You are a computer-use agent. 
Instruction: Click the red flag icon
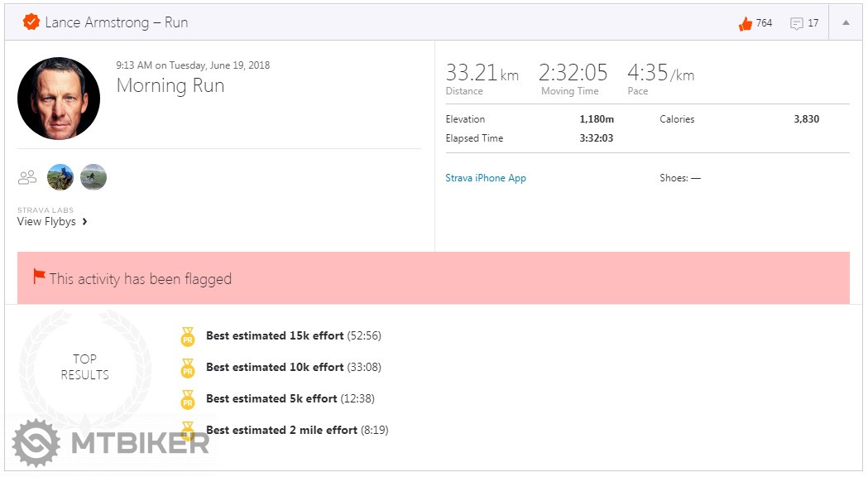pos(39,277)
